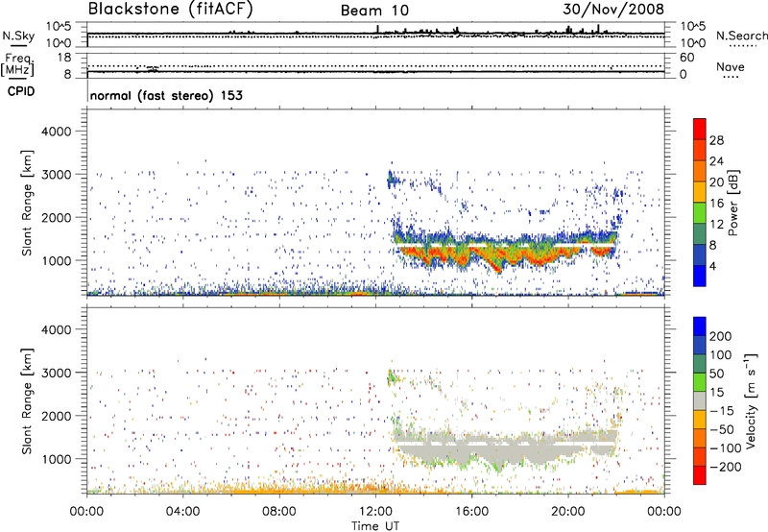This screenshot has height=532, width=768.
Task: Click the "12:00" time axis tick label
Action: [375, 512]
